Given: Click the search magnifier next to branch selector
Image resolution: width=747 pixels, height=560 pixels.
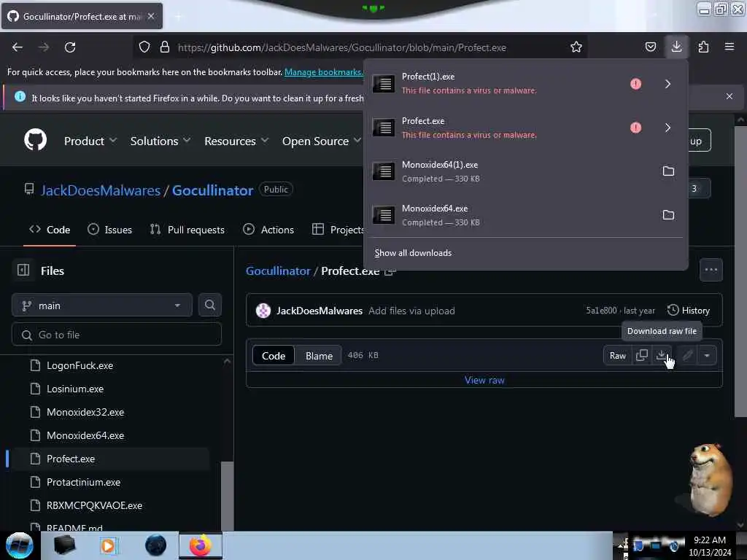Looking at the screenshot, I should [x=209, y=306].
